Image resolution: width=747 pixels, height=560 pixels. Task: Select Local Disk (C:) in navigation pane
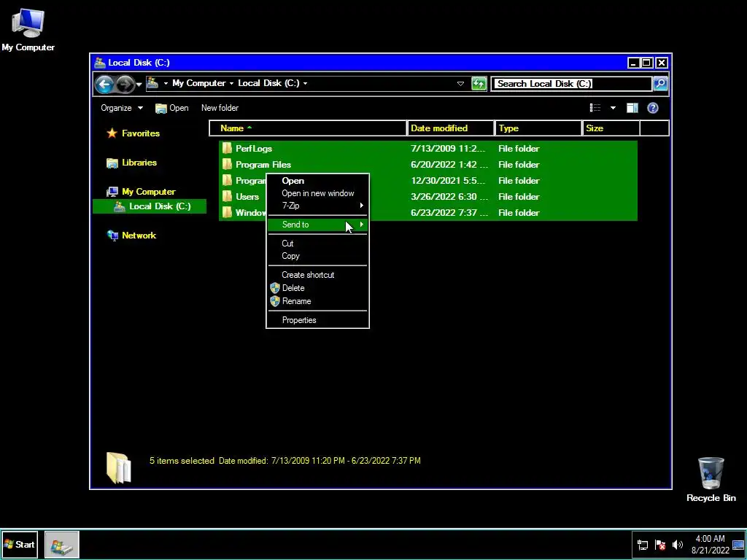click(x=150, y=206)
